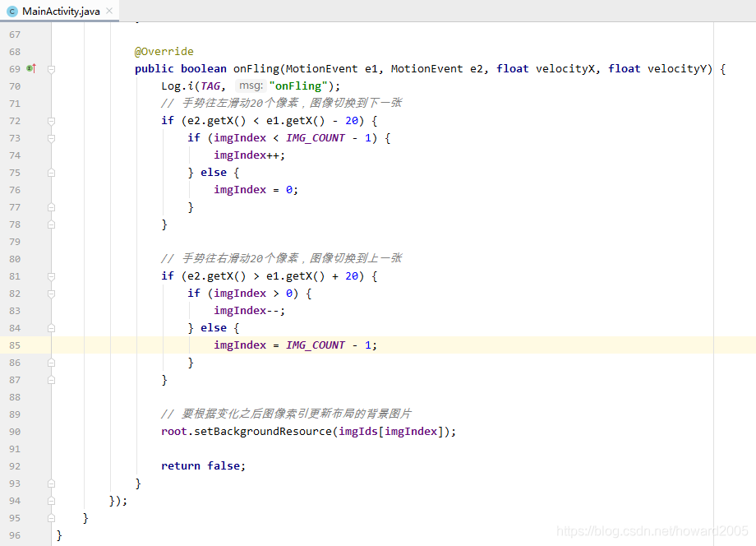Collapse the if block on line 72

click(51, 121)
